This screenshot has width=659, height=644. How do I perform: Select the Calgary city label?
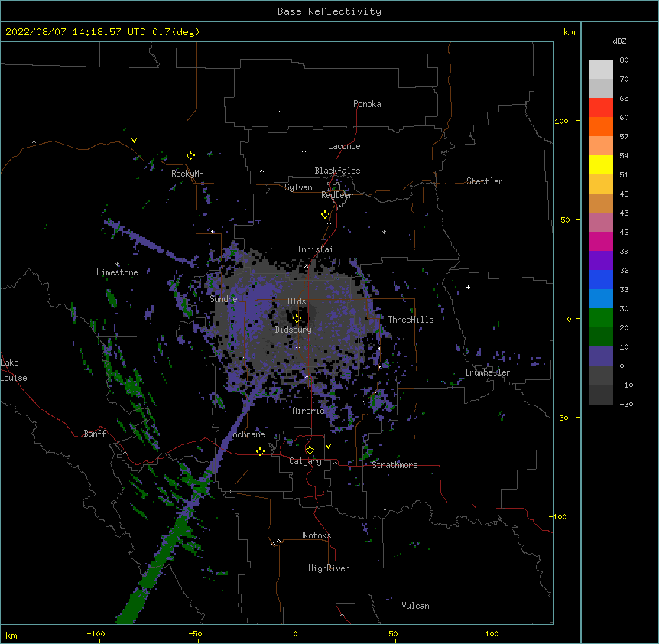click(x=305, y=461)
